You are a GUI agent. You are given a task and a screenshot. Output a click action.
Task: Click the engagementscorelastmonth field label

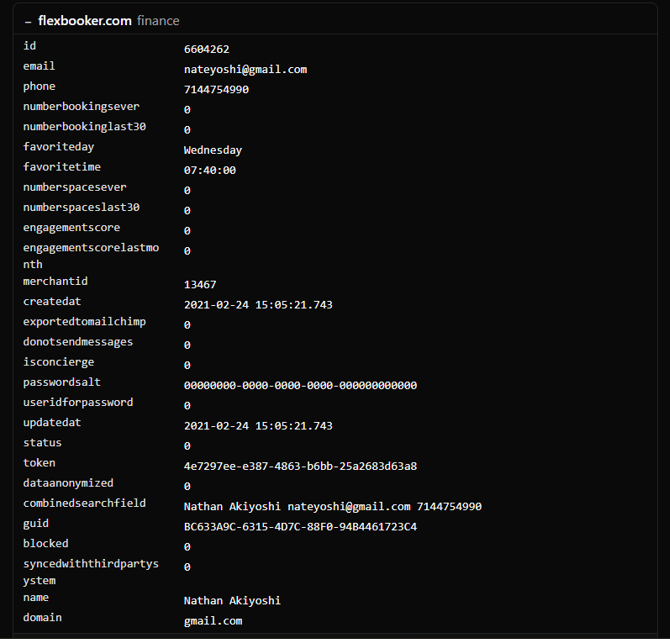[90, 256]
